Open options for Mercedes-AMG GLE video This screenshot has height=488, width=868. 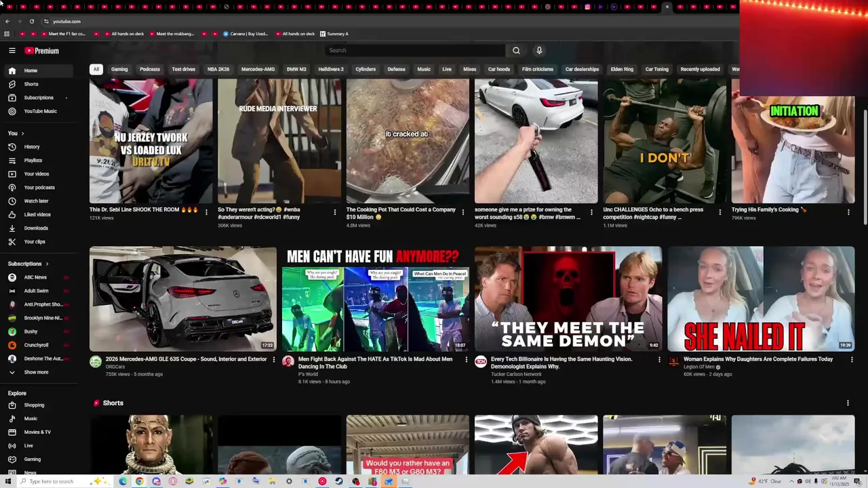coord(274,360)
